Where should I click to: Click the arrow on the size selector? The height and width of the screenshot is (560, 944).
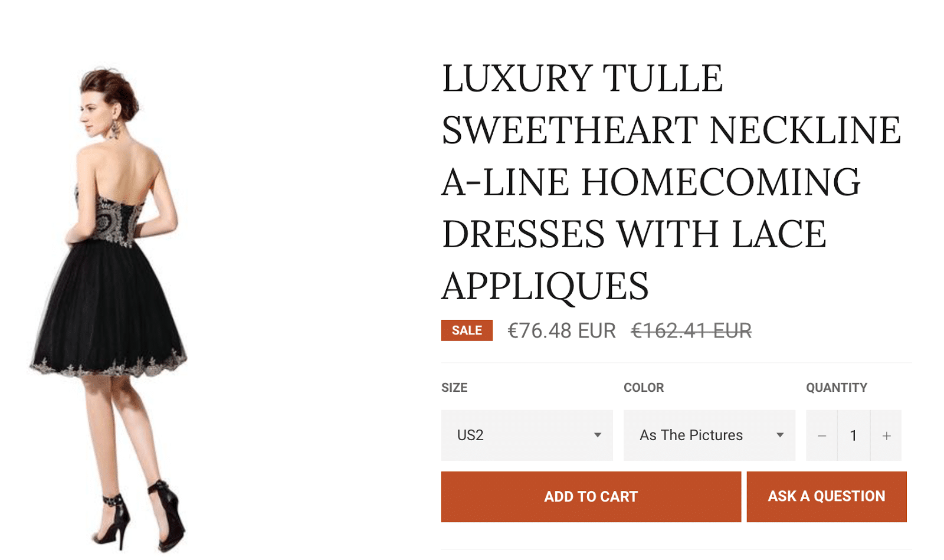(x=597, y=435)
